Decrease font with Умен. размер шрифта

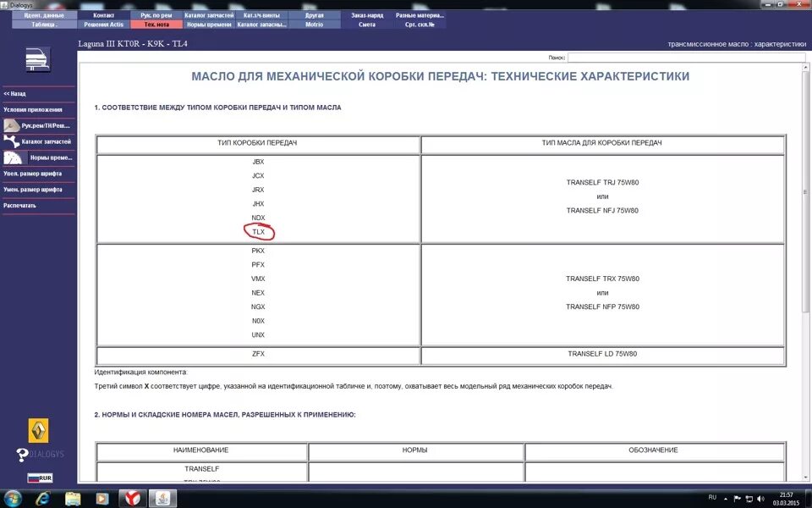click(33, 190)
